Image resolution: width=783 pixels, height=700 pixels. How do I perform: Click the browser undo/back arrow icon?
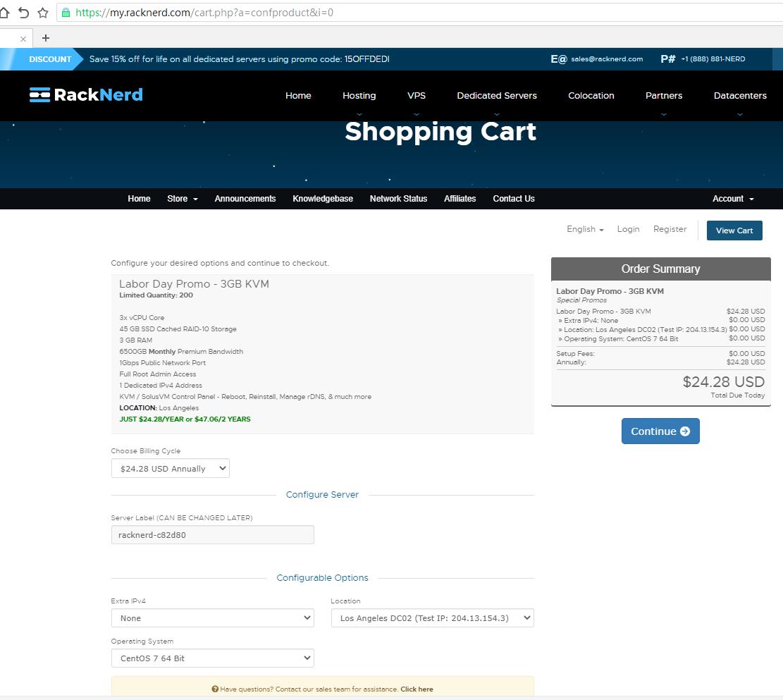click(x=23, y=13)
